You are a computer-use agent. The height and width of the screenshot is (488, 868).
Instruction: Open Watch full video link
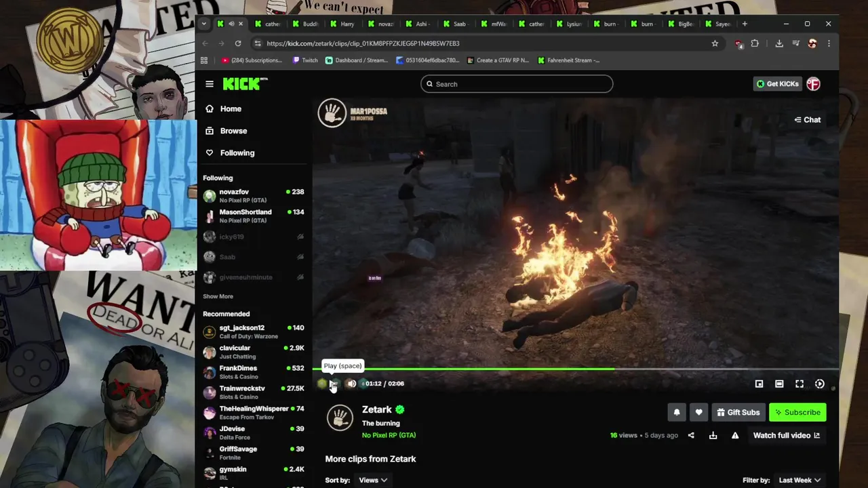[787, 435]
